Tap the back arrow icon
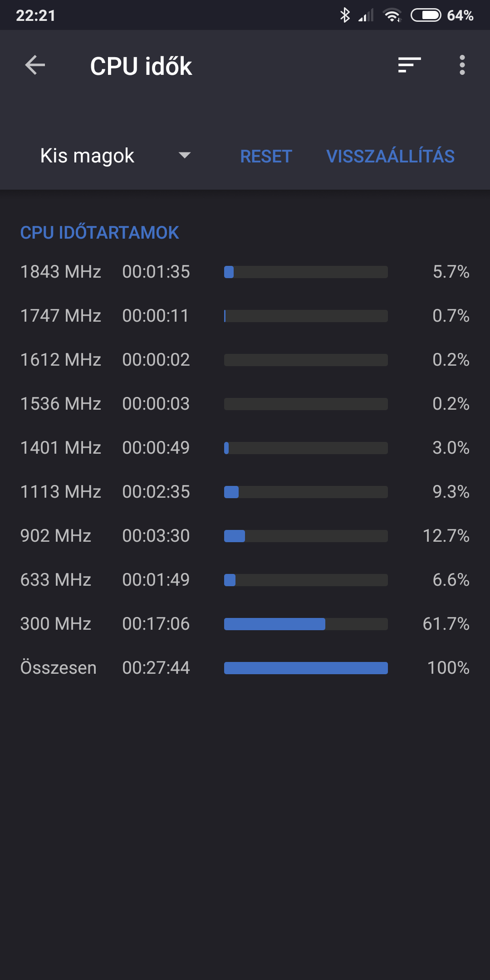The height and width of the screenshot is (980, 490). pyautogui.click(x=35, y=65)
